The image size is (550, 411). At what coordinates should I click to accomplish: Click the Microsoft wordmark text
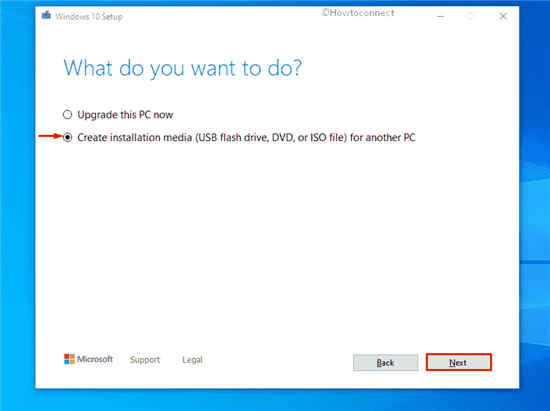95,359
